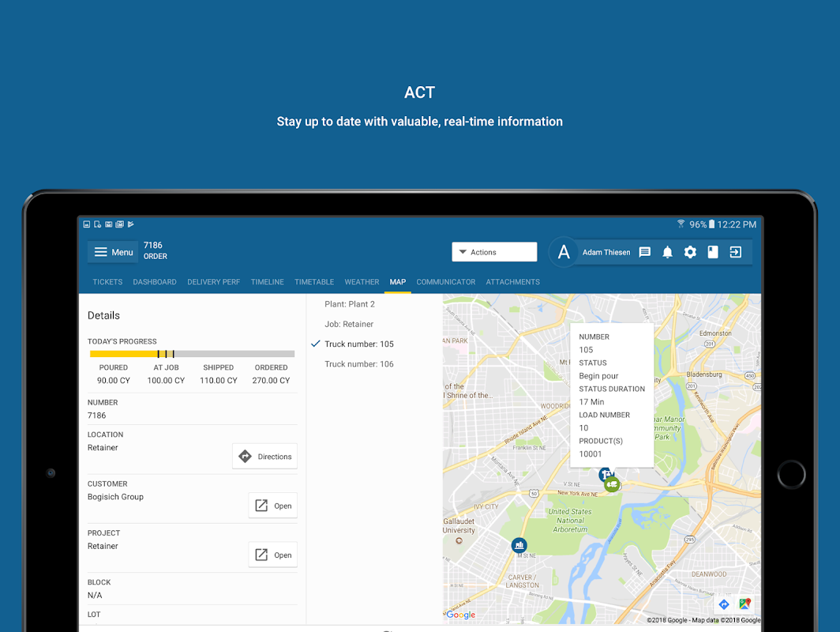This screenshot has height=632, width=840.
Task: Open the Adam Thiesen user avatar
Action: pos(564,252)
